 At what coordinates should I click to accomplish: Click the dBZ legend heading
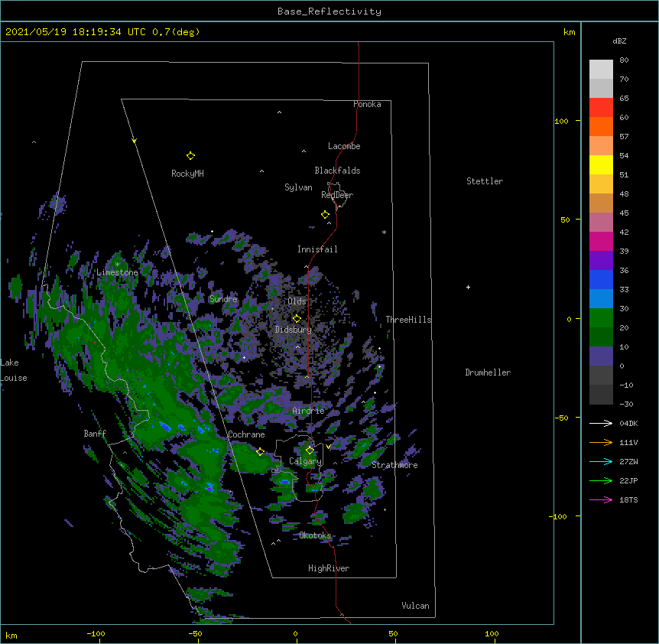(619, 41)
